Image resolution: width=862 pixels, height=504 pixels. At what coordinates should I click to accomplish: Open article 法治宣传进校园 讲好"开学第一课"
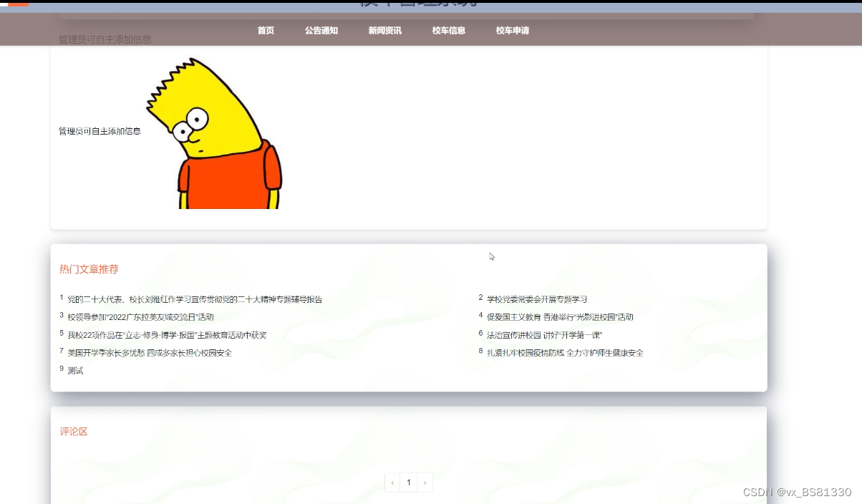coord(544,335)
